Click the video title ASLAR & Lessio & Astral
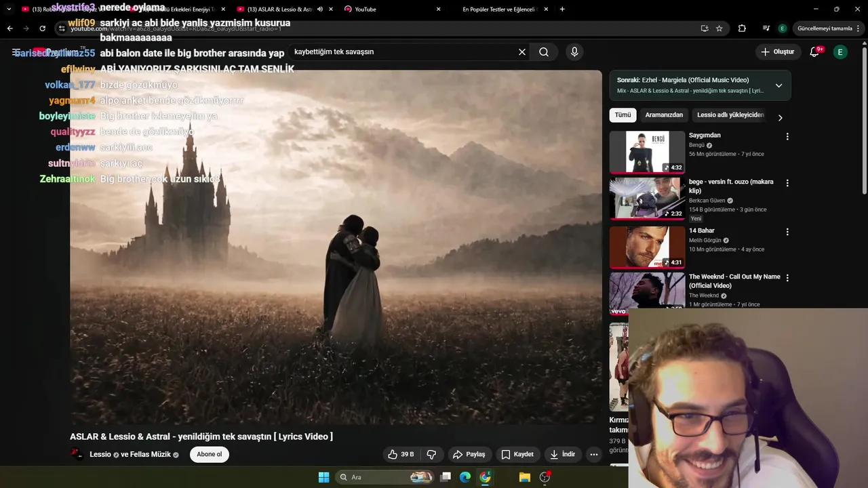Viewport: 868px width, 488px height. tap(201, 436)
